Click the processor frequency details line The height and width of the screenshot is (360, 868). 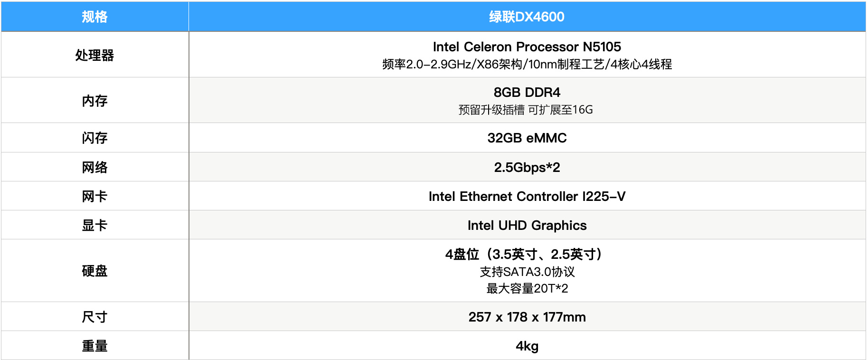(x=527, y=64)
